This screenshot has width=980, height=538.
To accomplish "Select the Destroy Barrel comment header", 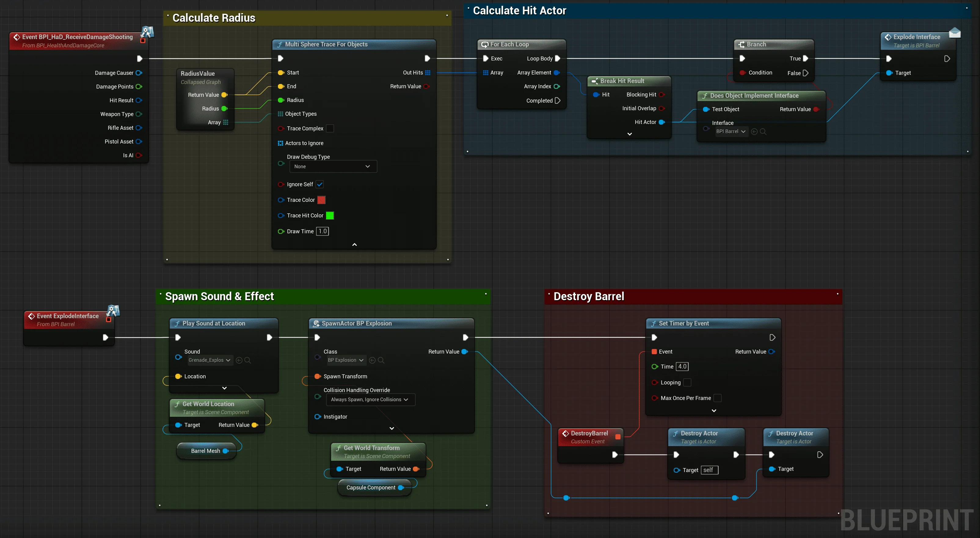I will (x=693, y=296).
